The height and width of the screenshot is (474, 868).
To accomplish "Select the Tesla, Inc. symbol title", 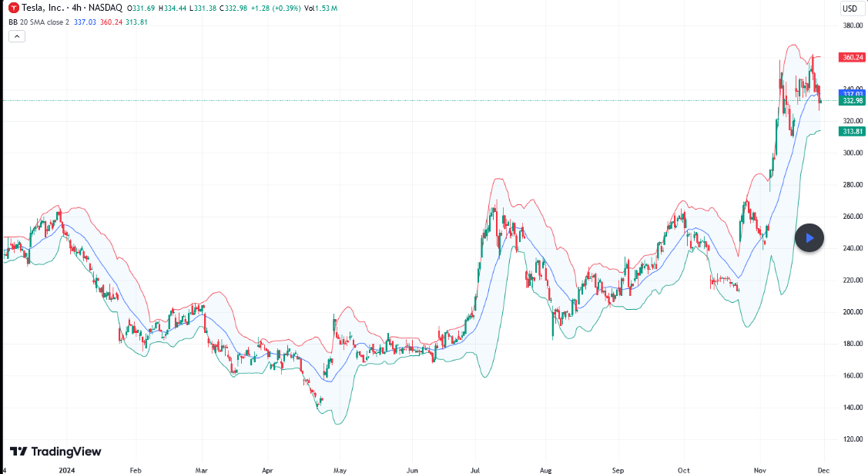I will 42,8.
